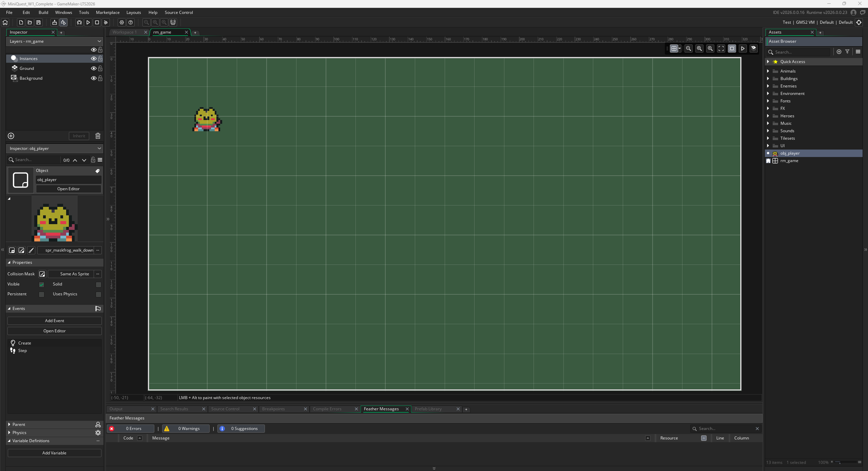
Task: Select the frog instance in room
Action: [207, 119]
